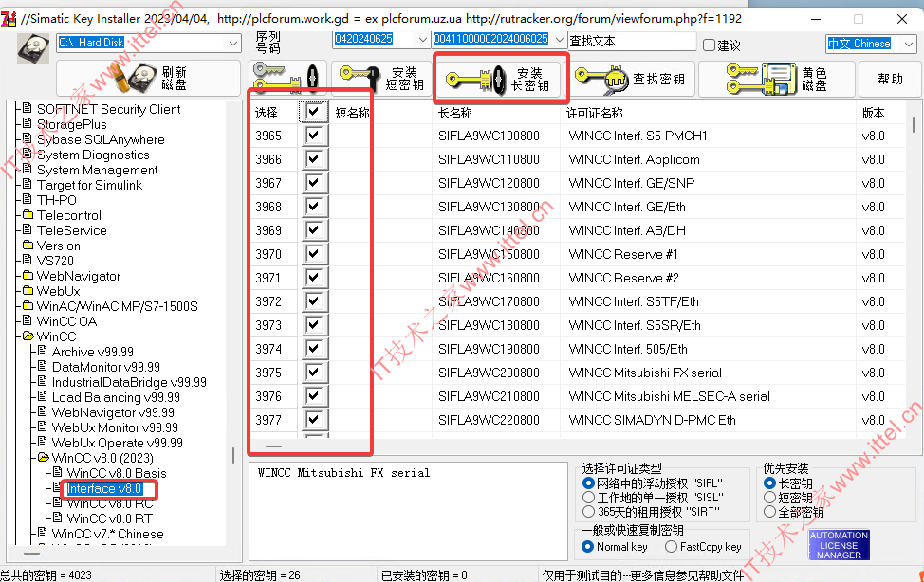The width and height of the screenshot is (924, 582).
Task: Select the SOFTNET Security Client tree node
Action: click(x=108, y=109)
